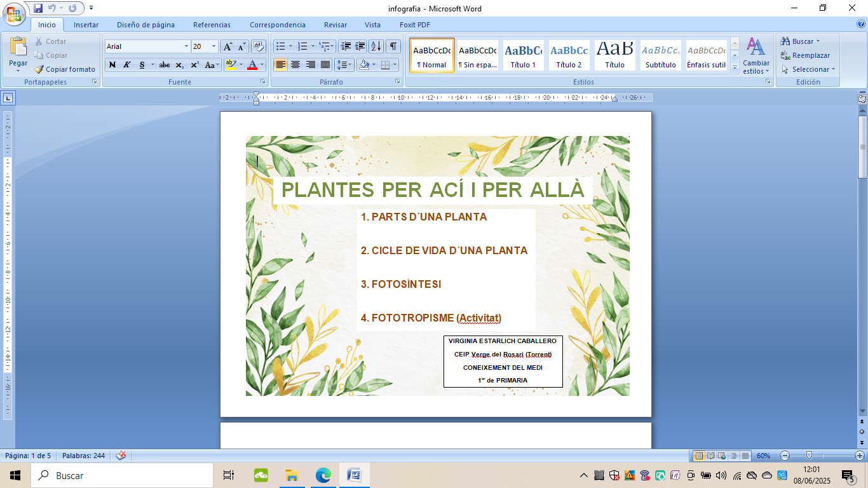
Task: Apply the Título 1 style
Action: [523, 55]
